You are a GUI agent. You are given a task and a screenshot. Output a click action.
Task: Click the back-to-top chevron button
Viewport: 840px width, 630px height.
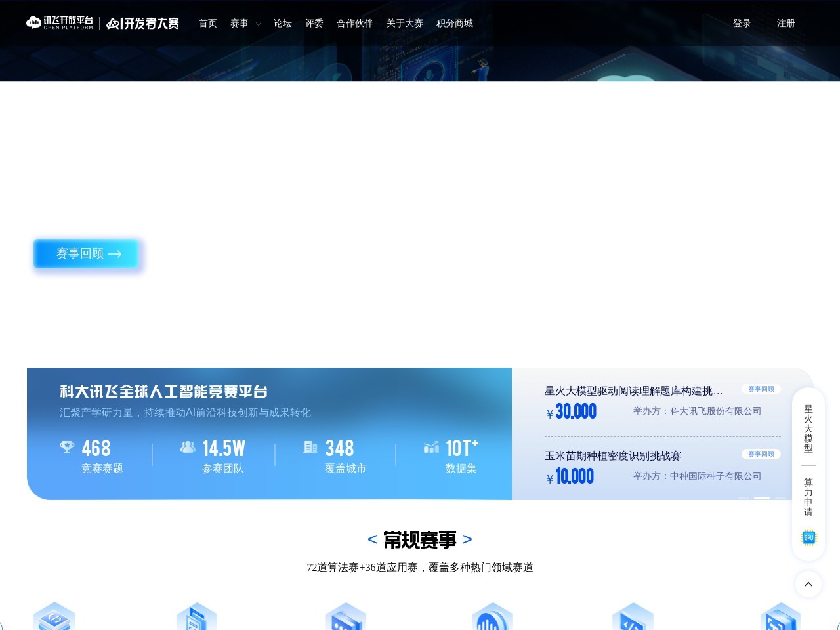[x=808, y=584]
